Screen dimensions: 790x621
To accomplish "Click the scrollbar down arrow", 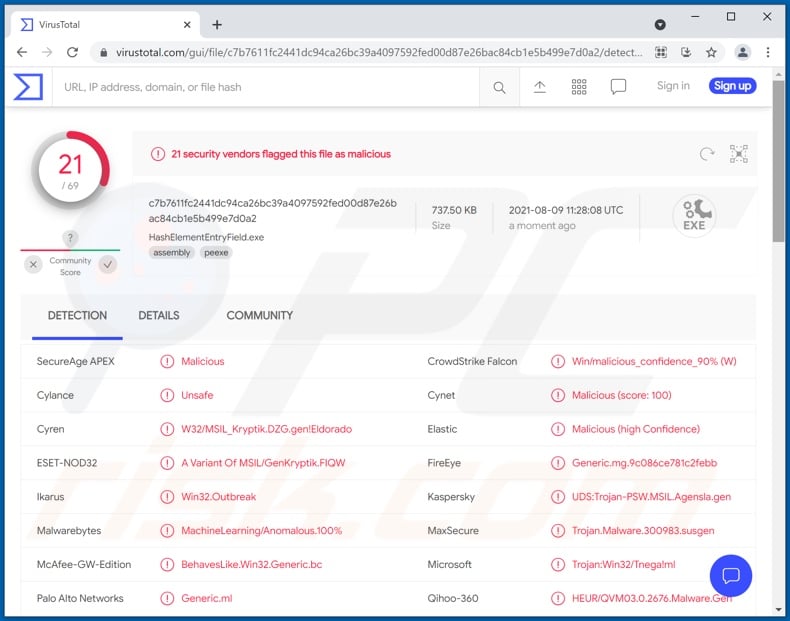I will coord(778,610).
